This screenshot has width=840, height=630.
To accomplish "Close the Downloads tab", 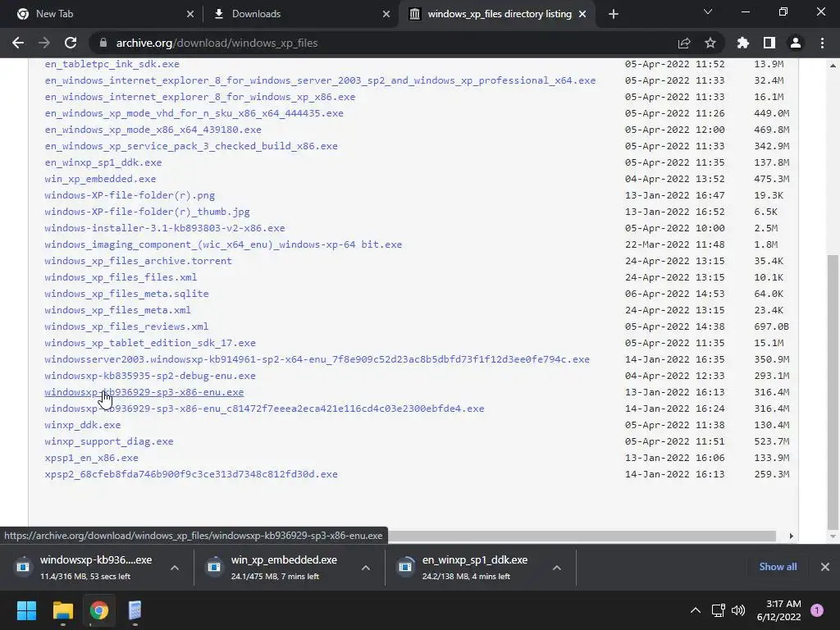I will click(386, 14).
